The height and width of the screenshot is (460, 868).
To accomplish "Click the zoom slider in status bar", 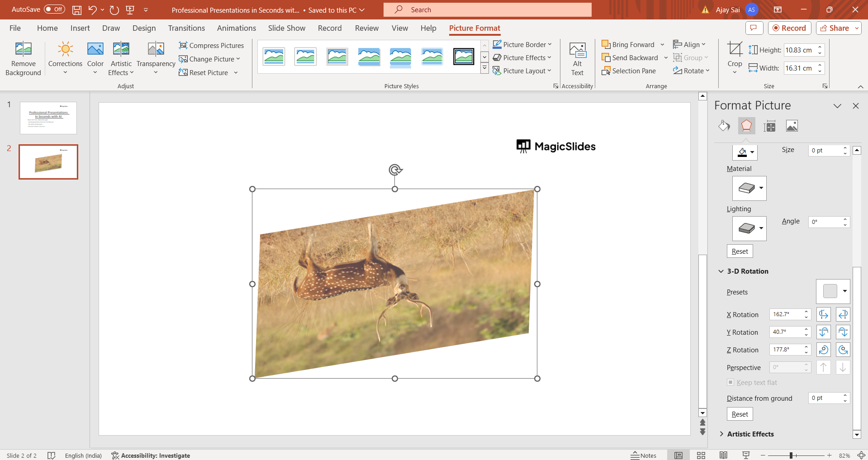I will [791, 455].
